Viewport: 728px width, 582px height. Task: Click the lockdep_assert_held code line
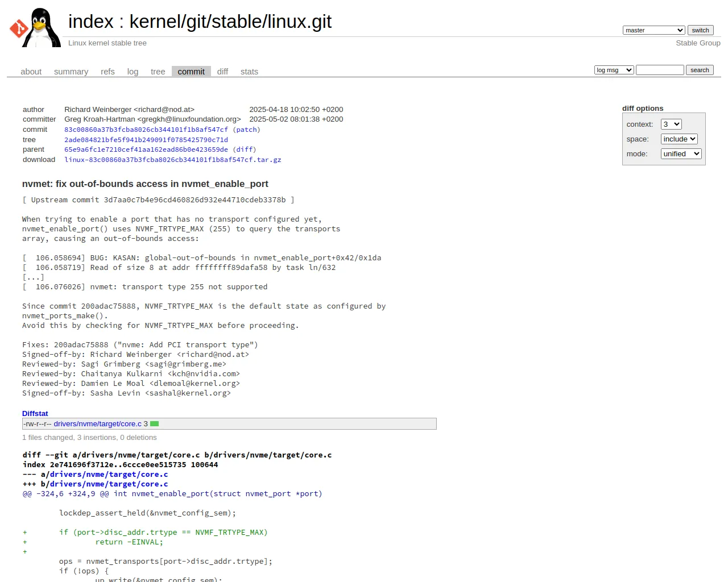[x=147, y=513]
